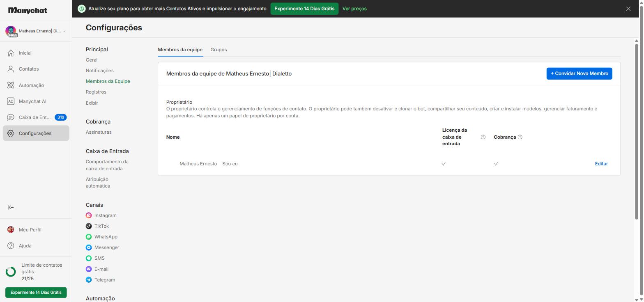The image size is (644, 302).
Task: Click the Manychat logo
Action: [28, 10]
